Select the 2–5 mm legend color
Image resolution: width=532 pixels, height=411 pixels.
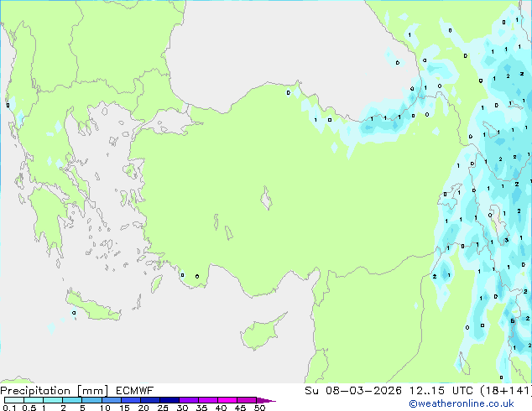(72, 400)
